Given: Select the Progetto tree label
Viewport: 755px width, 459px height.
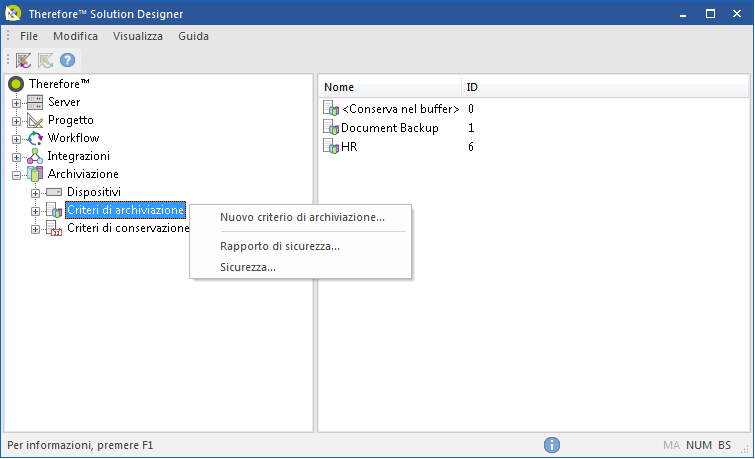Looking at the screenshot, I should click(x=71, y=120).
